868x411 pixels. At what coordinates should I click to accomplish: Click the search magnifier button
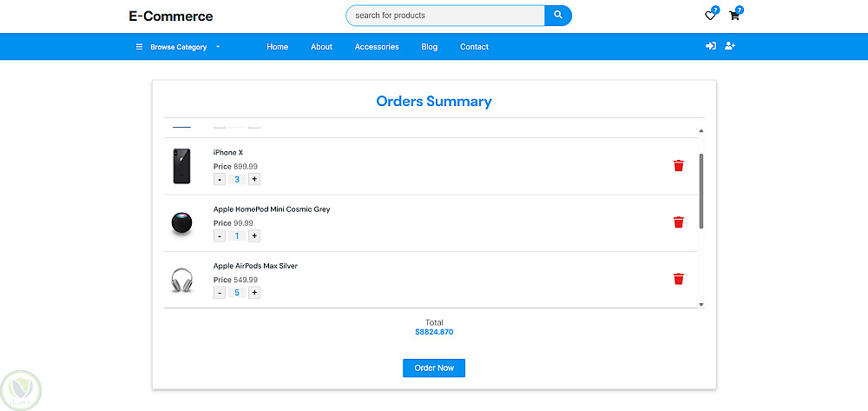click(x=558, y=16)
